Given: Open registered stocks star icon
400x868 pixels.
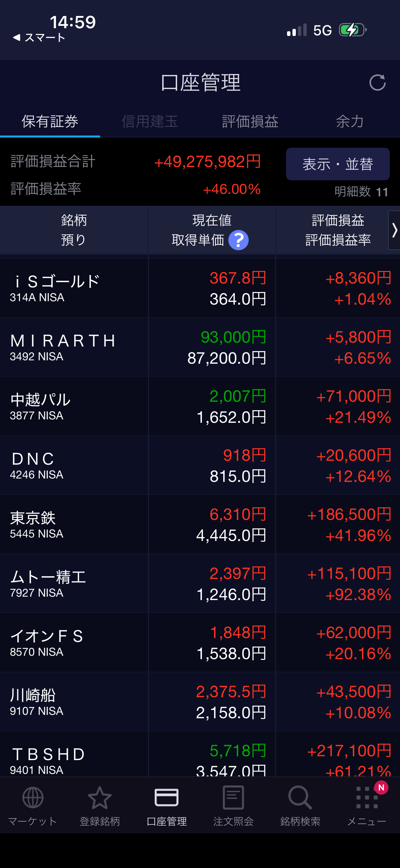Looking at the screenshot, I should coord(99,798).
